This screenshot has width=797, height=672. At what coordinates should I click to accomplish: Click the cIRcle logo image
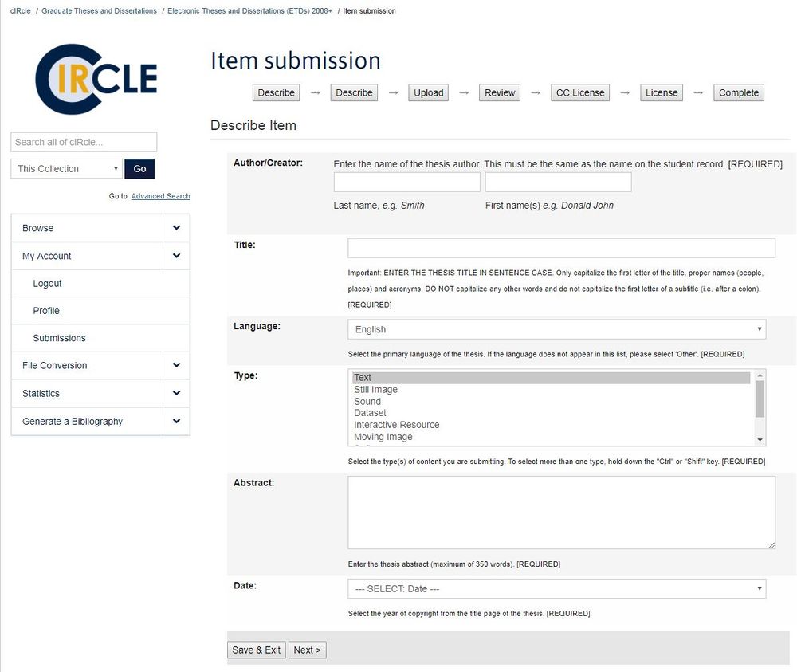tap(96, 80)
